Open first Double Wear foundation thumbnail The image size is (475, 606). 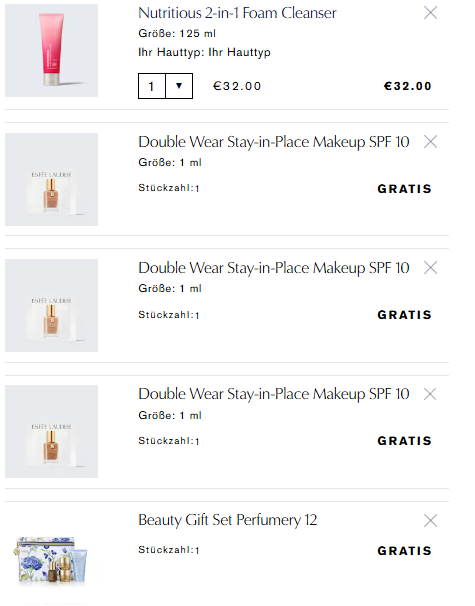[51, 179]
